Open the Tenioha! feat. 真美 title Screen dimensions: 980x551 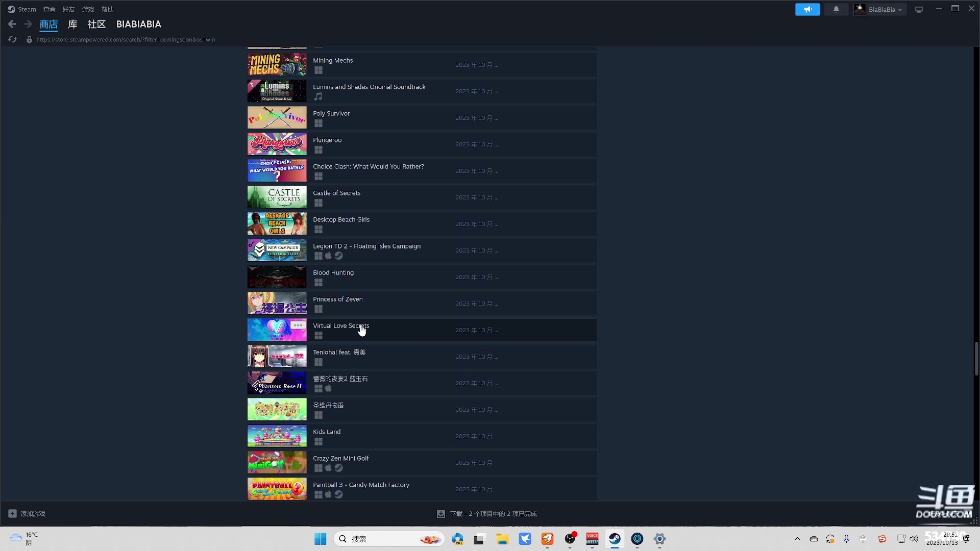point(339,352)
